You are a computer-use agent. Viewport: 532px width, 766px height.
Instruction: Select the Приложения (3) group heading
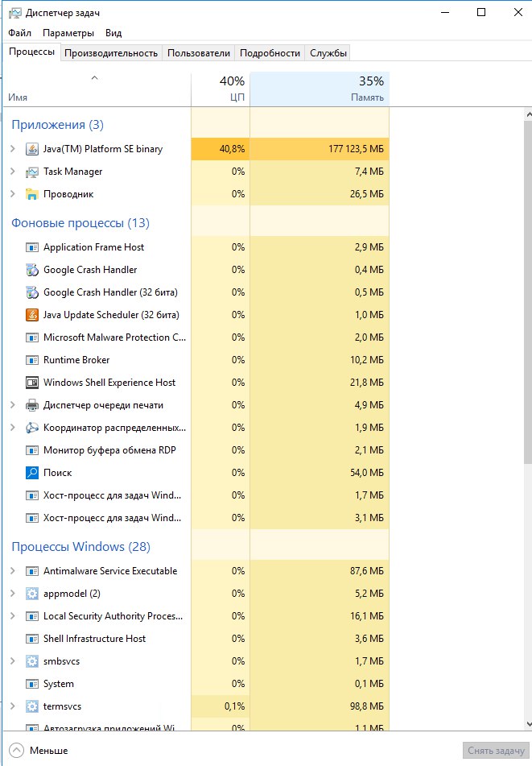(x=58, y=125)
